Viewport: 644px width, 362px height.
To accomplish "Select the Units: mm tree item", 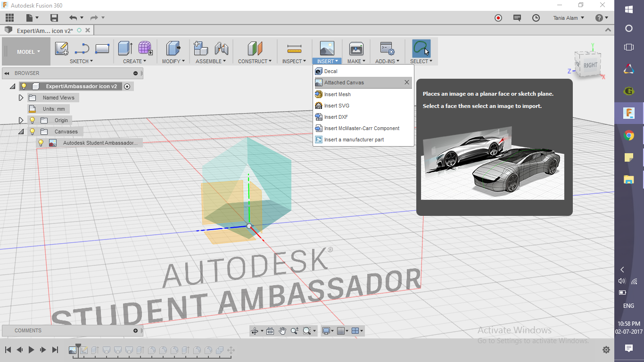I will [x=54, y=109].
